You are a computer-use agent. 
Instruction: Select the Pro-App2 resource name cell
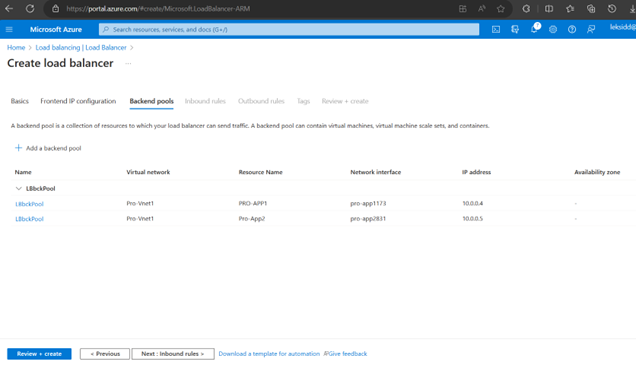(x=252, y=218)
